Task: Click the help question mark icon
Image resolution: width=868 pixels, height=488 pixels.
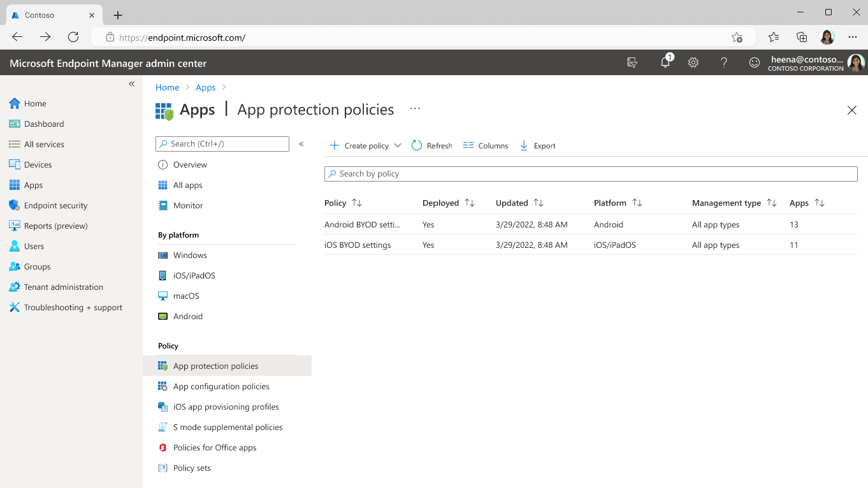Action: (x=723, y=62)
